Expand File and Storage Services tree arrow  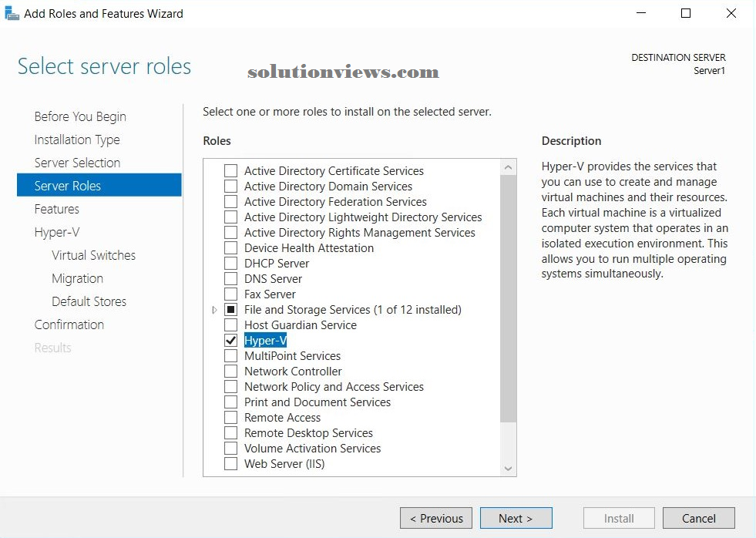tap(214, 310)
